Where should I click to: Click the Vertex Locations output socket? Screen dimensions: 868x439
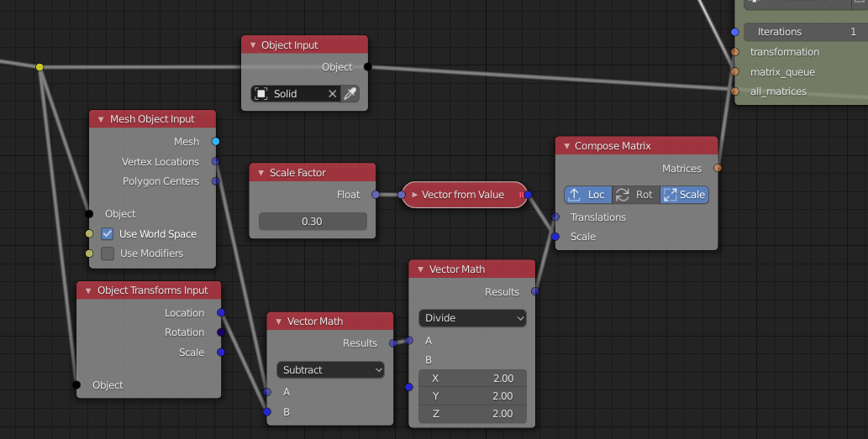pos(216,161)
